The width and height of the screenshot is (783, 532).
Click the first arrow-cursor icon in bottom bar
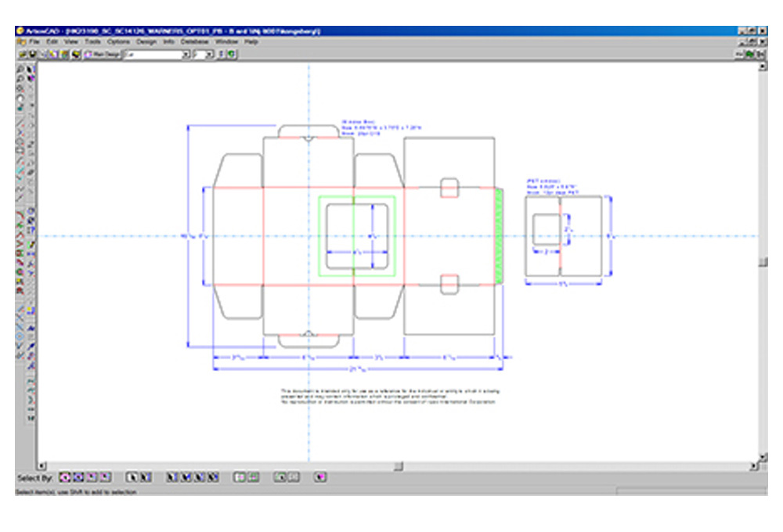132,476
